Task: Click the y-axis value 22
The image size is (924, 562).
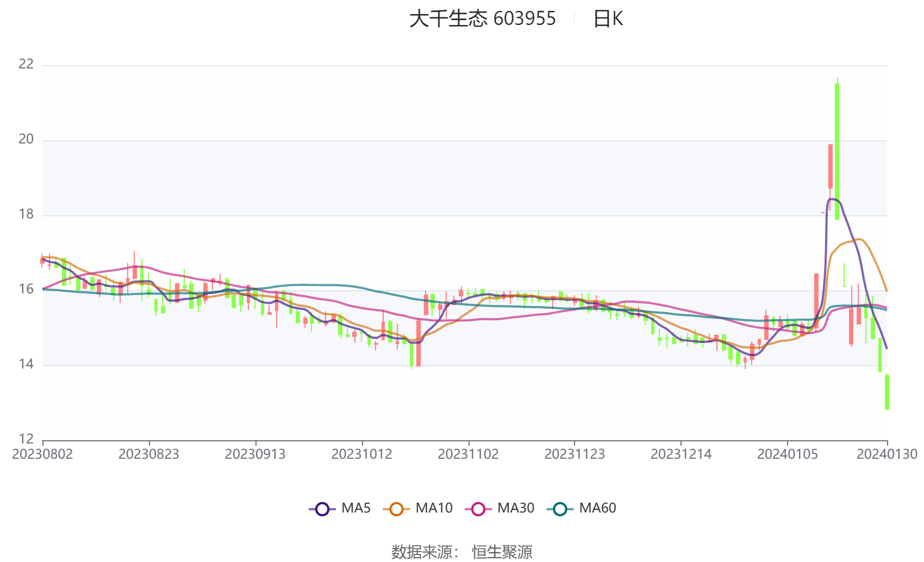Action: (x=26, y=64)
